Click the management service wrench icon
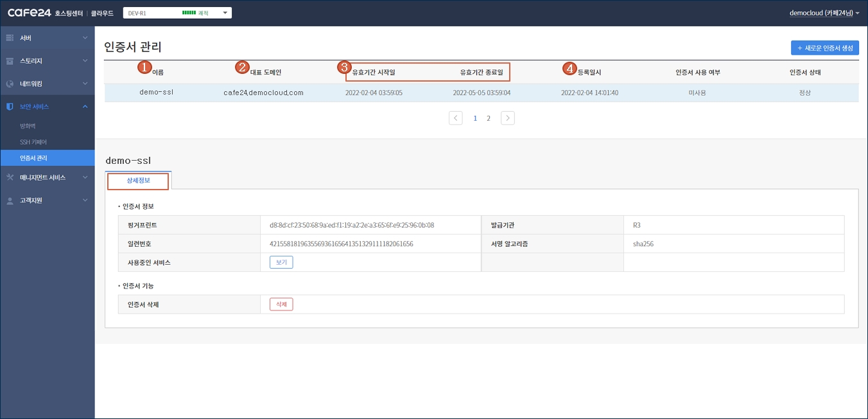The width and height of the screenshot is (868, 419). [10, 177]
